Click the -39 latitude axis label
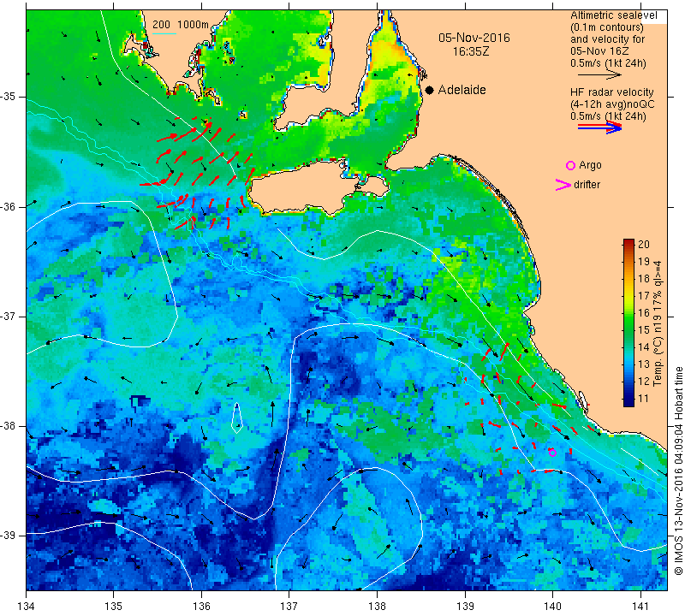 point(9,535)
